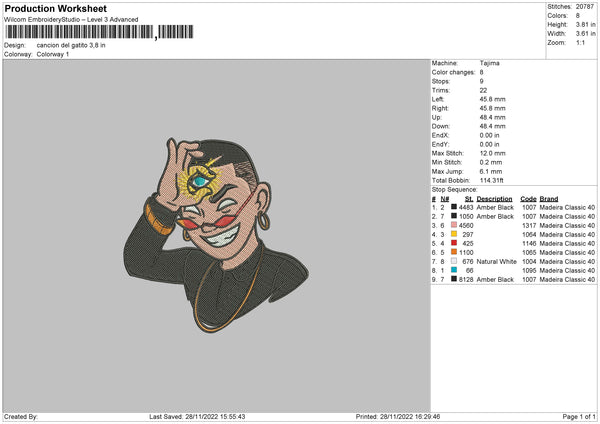Click the barcode under the title

click(x=99, y=32)
